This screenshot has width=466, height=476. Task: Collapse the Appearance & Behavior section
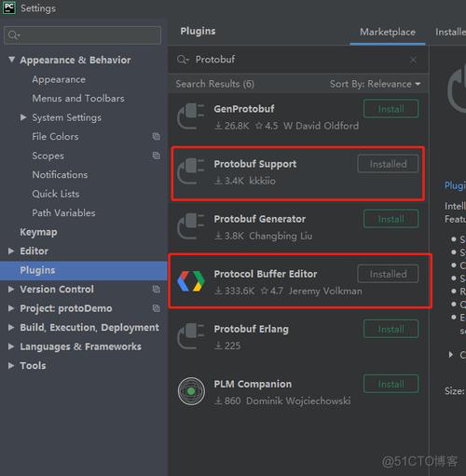pyautogui.click(x=11, y=60)
